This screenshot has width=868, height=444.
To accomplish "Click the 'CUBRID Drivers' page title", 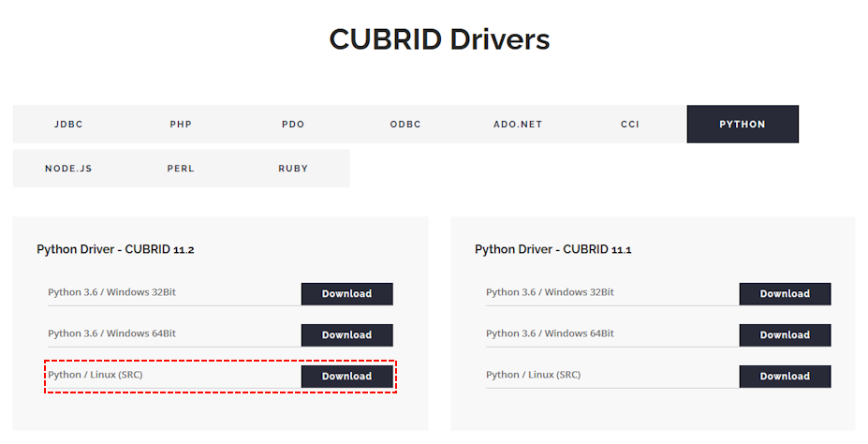I will (x=439, y=39).
